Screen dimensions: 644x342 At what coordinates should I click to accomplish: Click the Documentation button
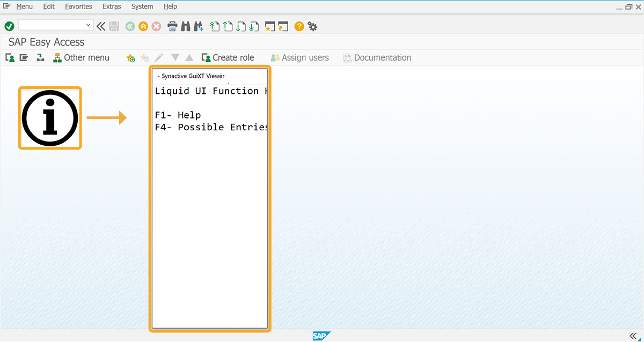(x=377, y=58)
